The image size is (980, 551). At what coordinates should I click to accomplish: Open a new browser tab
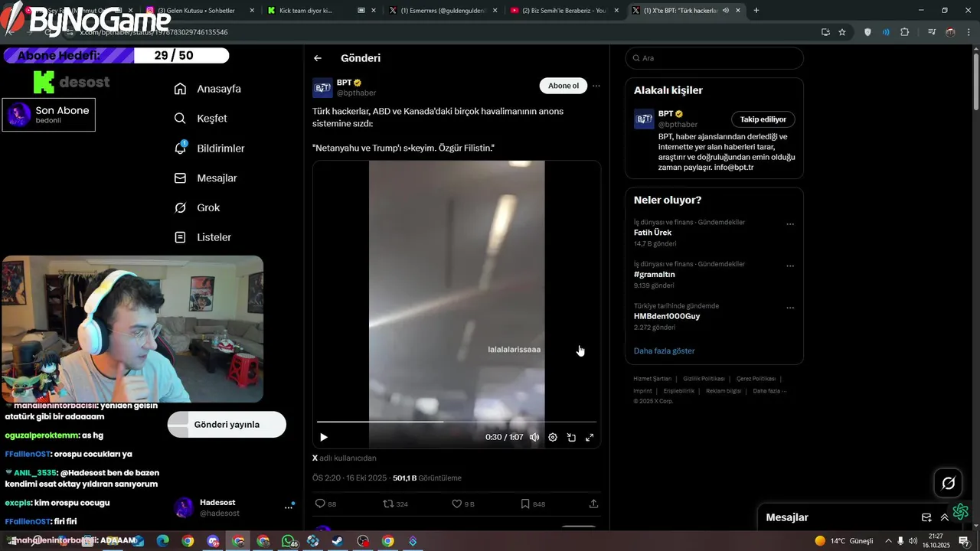pyautogui.click(x=756, y=11)
